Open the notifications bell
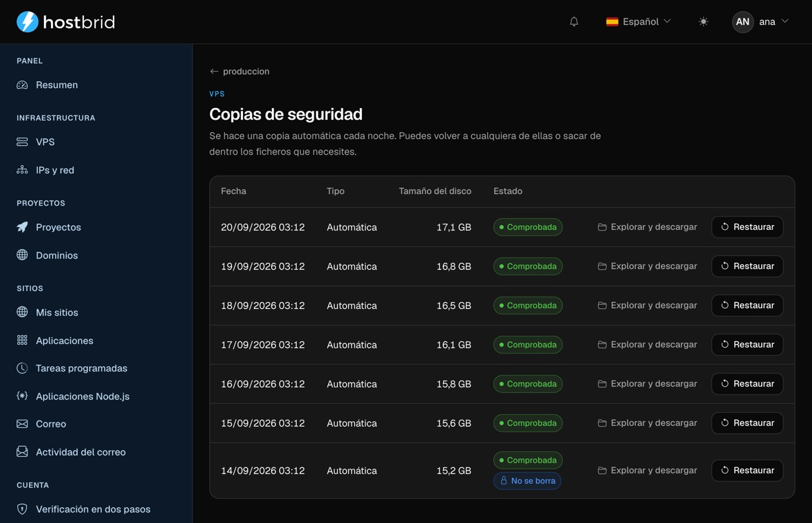The width and height of the screenshot is (812, 523). (574, 22)
